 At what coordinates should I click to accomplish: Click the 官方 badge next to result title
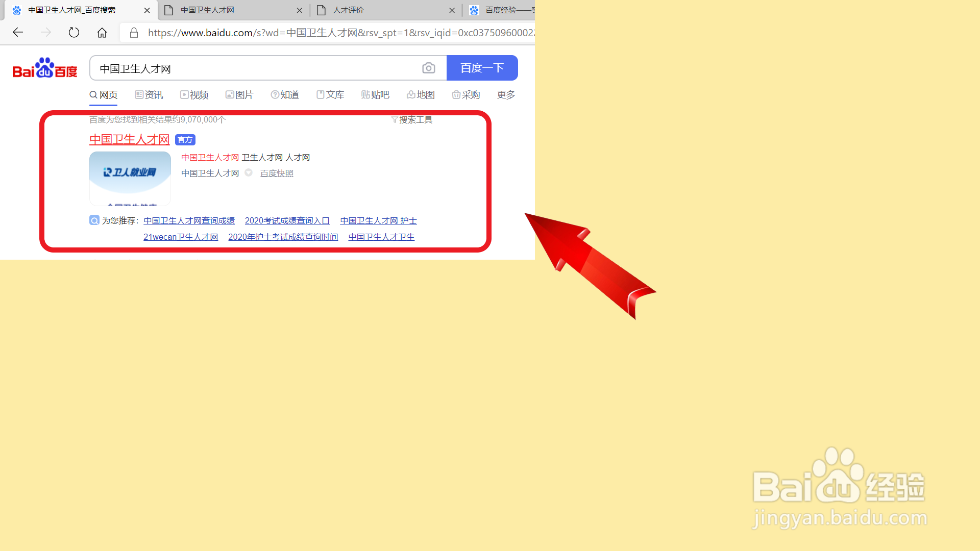pyautogui.click(x=185, y=140)
